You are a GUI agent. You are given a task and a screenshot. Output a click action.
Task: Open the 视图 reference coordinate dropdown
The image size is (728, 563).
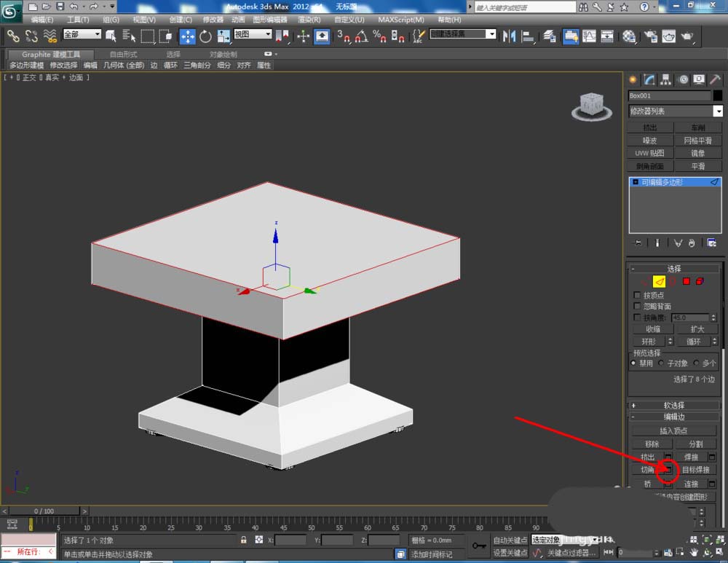pyautogui.click(x=253, y=34)
